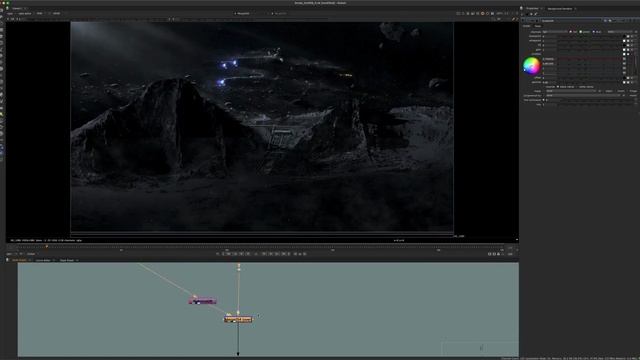The image size is (640, 360).
Task: Click the timeline playhead marker
Action: click(47, 247)
